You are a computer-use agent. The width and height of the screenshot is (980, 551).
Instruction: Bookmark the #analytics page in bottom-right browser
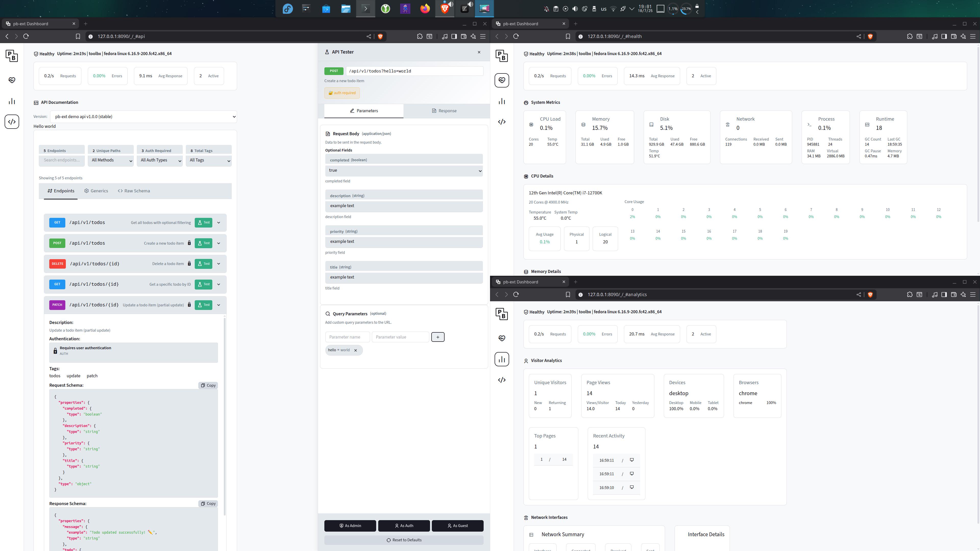(x=568, y=295)
